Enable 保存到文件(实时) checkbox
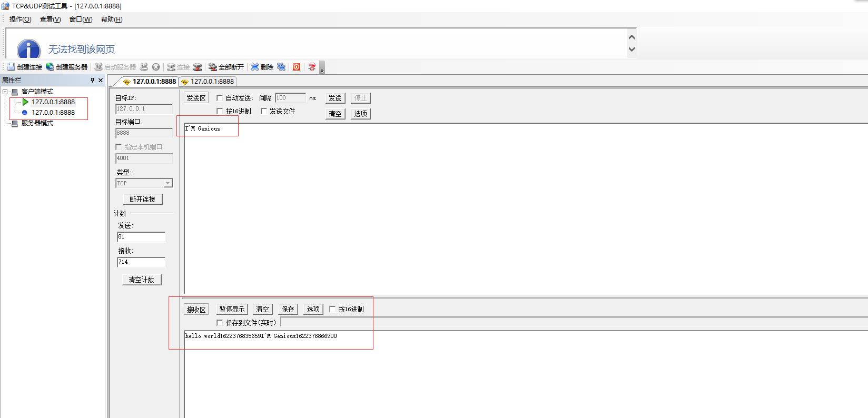Screen dimensions: 868x418 pos(220,323)
